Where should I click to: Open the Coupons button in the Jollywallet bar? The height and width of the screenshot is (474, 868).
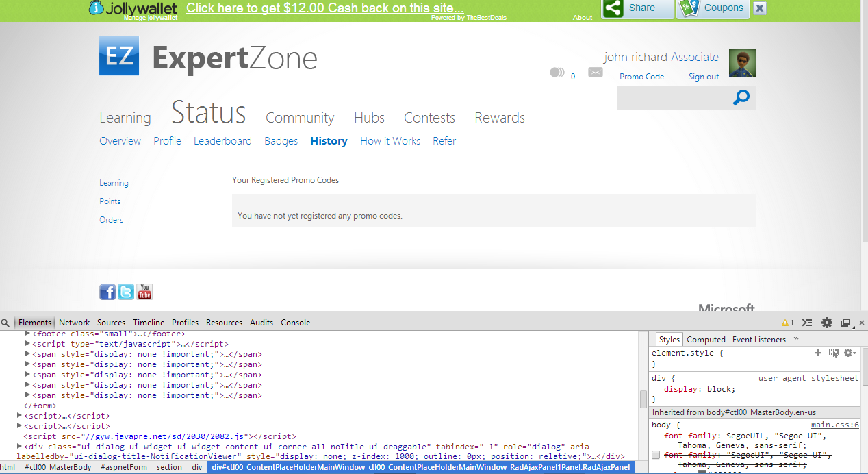(x=713, y=8)
